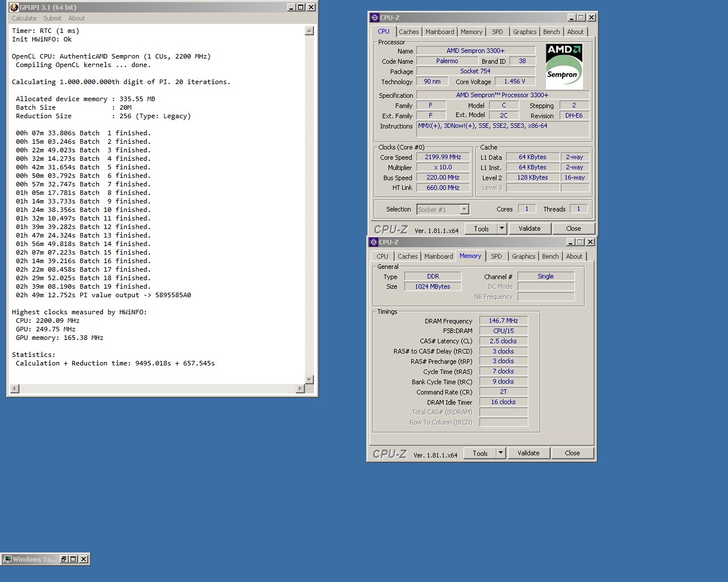Switch to CPU tab in lower CPU-Z
The height and width of the screenshot is (582, 728).
(383, 256)
